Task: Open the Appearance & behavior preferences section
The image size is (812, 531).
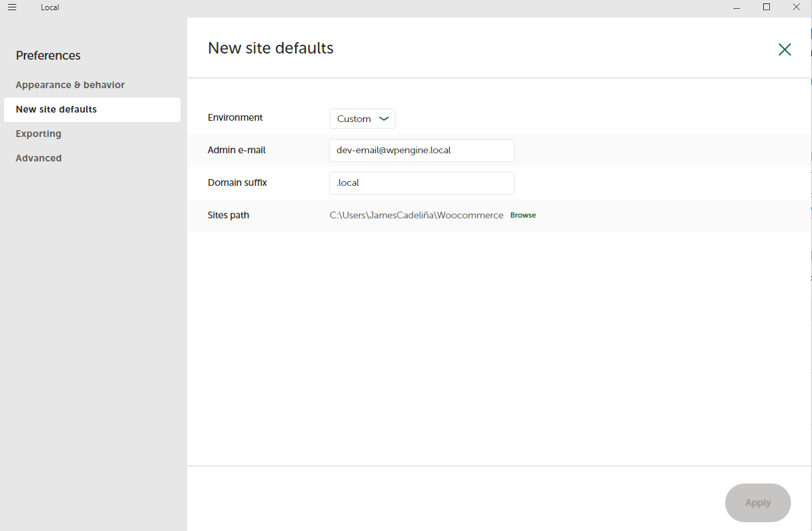Action: point(71,85)
